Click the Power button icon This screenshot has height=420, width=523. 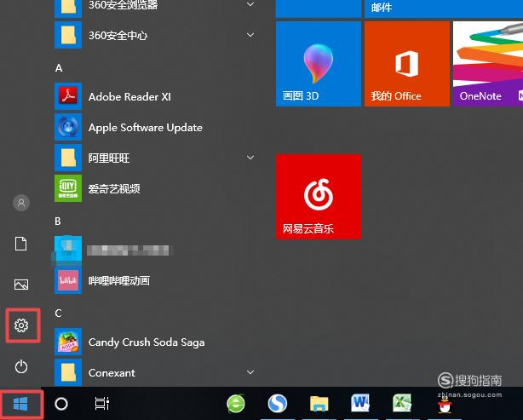(21, 366)
